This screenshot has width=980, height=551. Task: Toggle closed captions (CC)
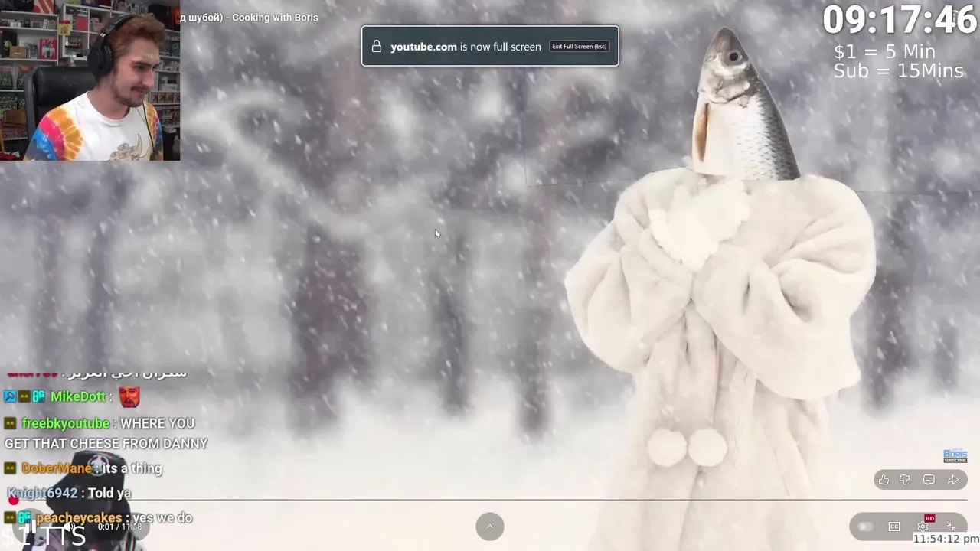coord(894,527)
